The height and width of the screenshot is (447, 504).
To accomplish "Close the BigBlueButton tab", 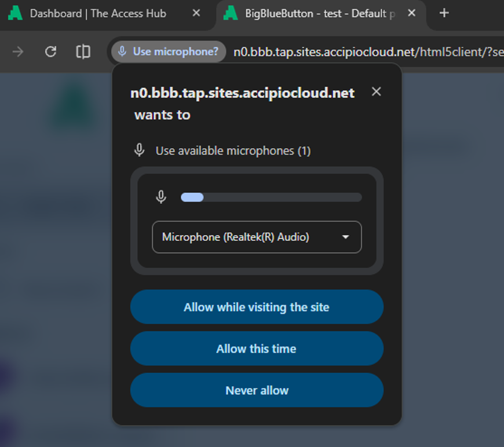I will point(411,13).
